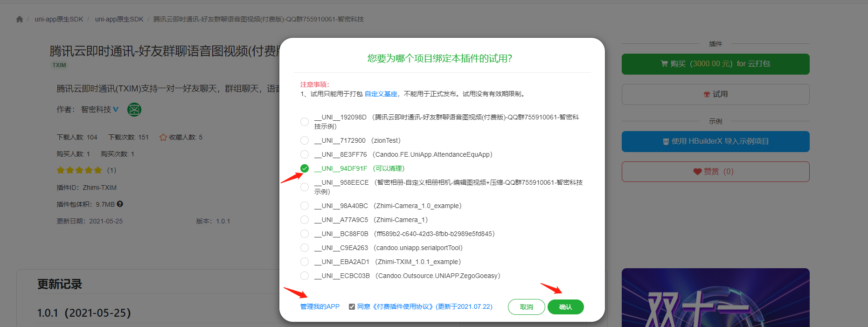
Task: Select the __UNI__8E3FF76 AttendanceEquApp radio
Action: 305,154
